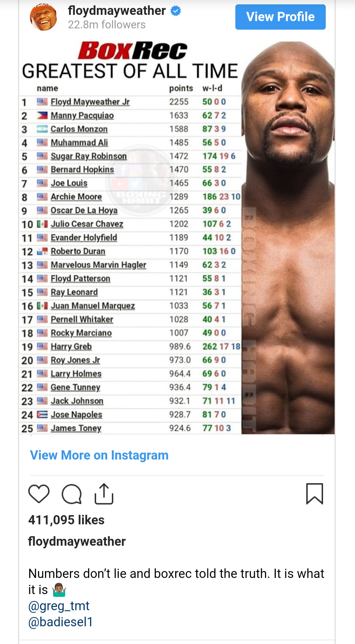Tap the floydmayweather profile avatar
Screen dimensions: 355x644
(43, 17)
